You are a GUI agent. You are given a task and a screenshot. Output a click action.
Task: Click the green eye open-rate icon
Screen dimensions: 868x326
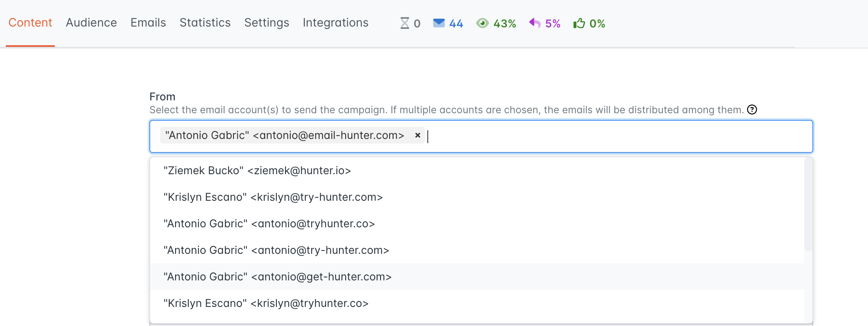click(x=482, y=23)
